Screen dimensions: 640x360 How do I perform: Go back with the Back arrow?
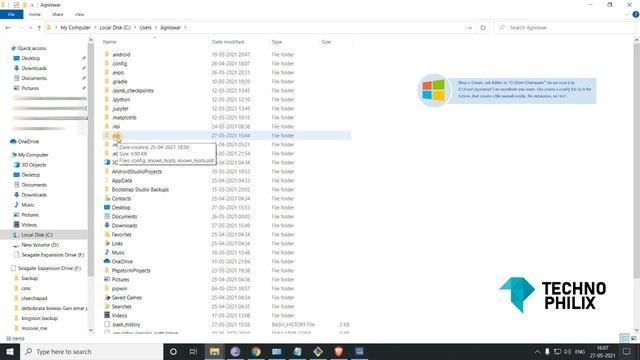click(x=8, y=28)
